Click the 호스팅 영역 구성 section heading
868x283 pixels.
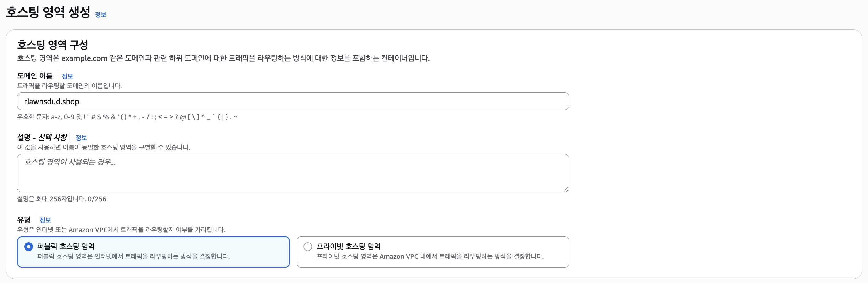[x=53, y=44]
